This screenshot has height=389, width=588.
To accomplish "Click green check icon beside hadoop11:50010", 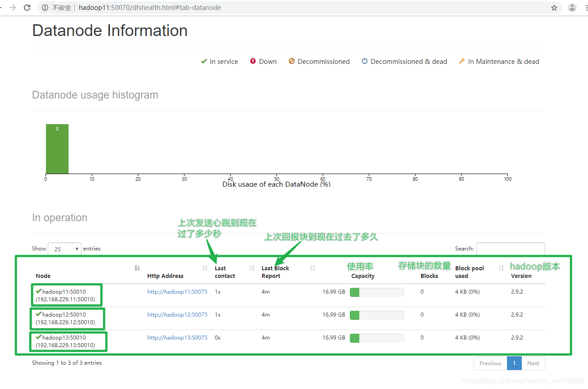I will 39,291.
